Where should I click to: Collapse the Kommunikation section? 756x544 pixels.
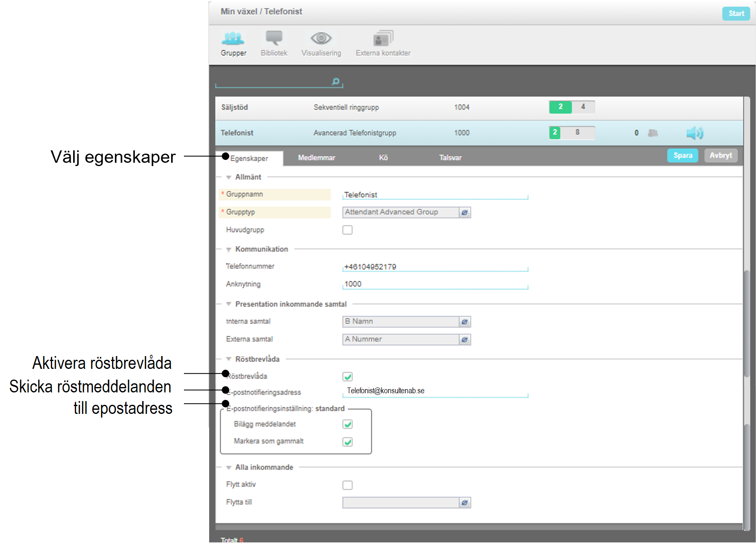tap(229, 249)
